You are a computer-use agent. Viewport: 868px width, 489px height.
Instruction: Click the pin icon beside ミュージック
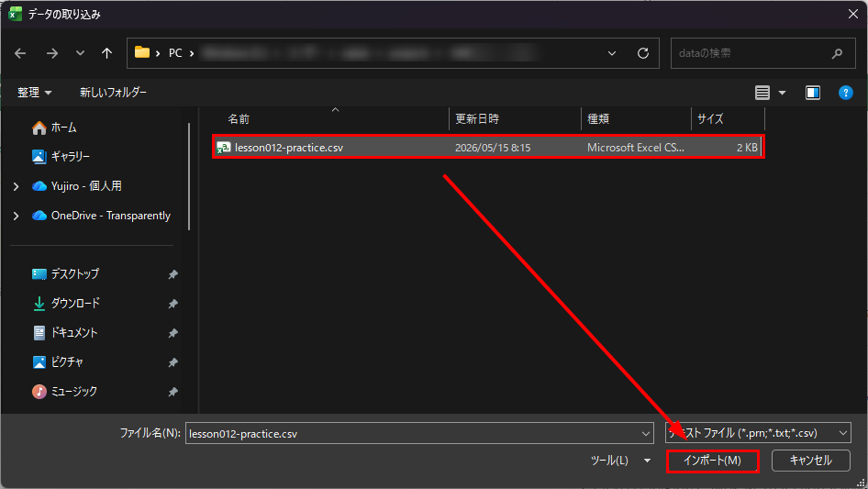[x=172, y=392]
